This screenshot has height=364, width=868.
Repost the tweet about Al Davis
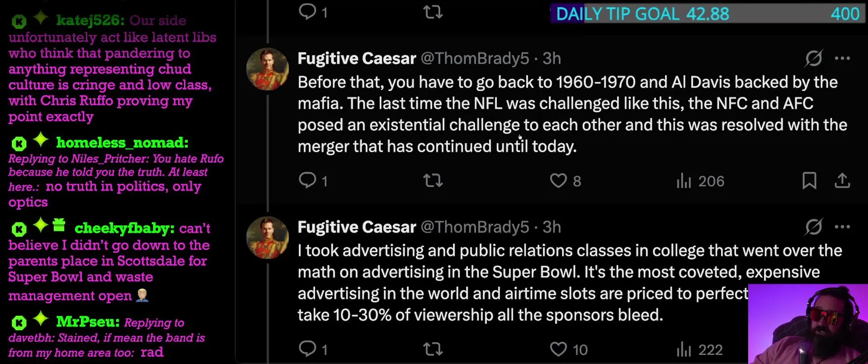tap(433, 180)
